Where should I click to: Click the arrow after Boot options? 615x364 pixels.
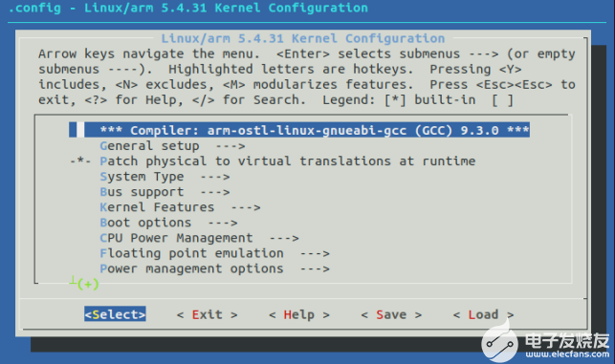(223, 223)
